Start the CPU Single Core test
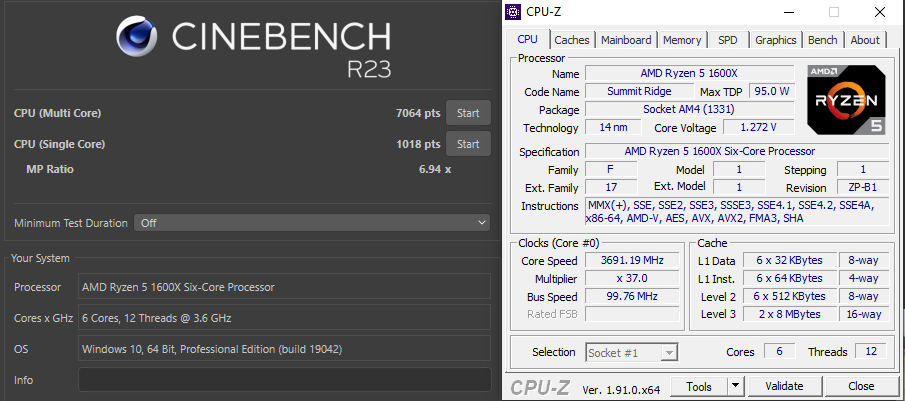Viewport: 905px width, 401px height. tap(468, 144)
